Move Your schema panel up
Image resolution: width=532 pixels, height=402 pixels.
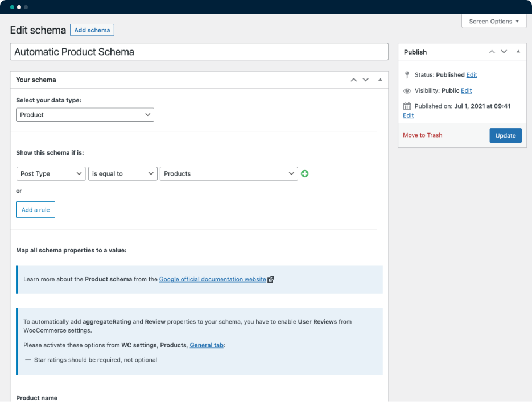353,80
